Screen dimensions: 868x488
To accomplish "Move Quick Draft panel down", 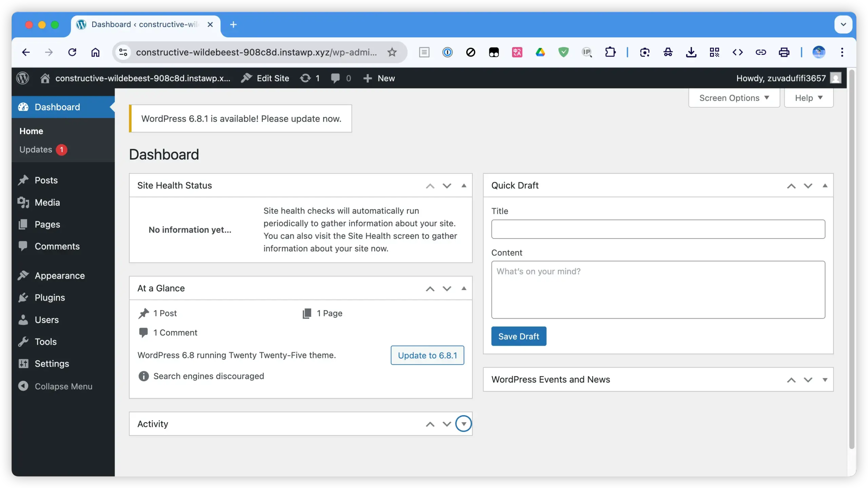I will (808, 186).
